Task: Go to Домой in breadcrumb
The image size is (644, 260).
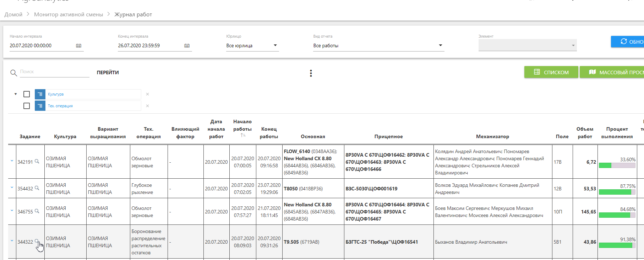Action: tap(13, 15)
